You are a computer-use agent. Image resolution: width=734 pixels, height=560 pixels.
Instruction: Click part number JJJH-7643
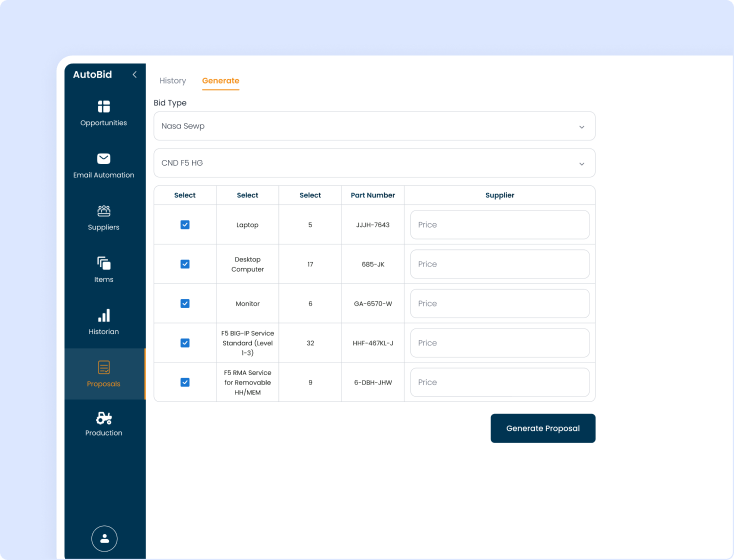[x=373, y=225]
